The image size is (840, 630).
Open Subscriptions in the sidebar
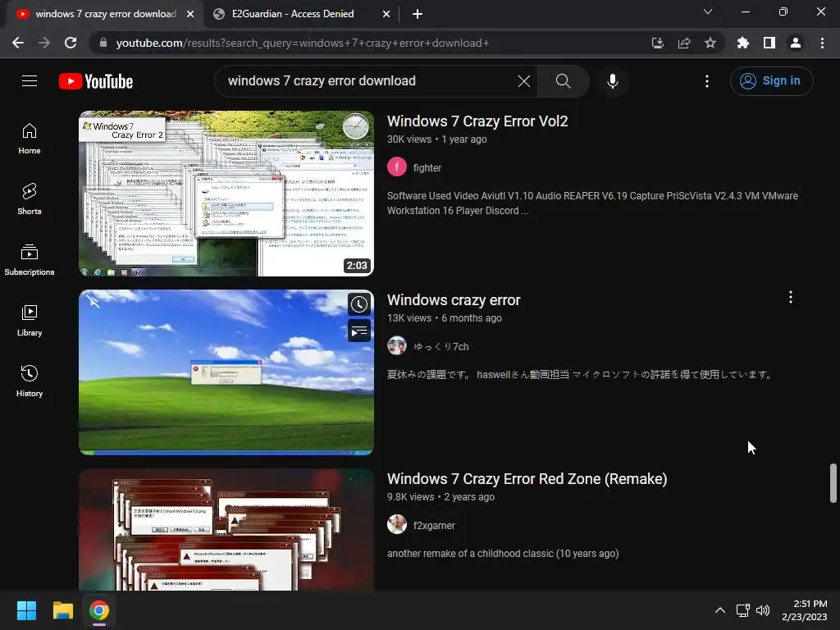click(30, 260)
